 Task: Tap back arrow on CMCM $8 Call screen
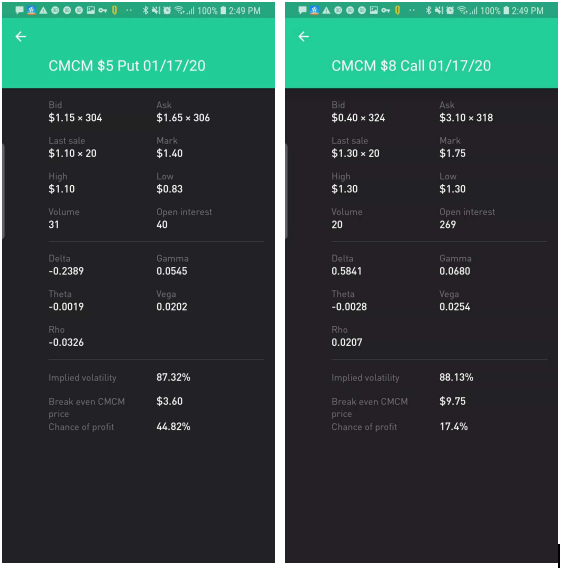304,37
